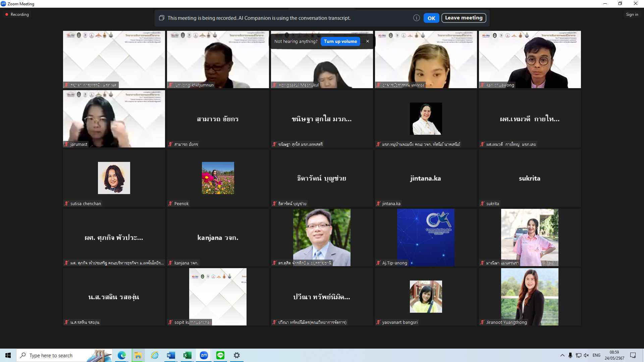Switch ENG input language indicator
This screenshot has width=644, height=362.
tap(596, 355)
